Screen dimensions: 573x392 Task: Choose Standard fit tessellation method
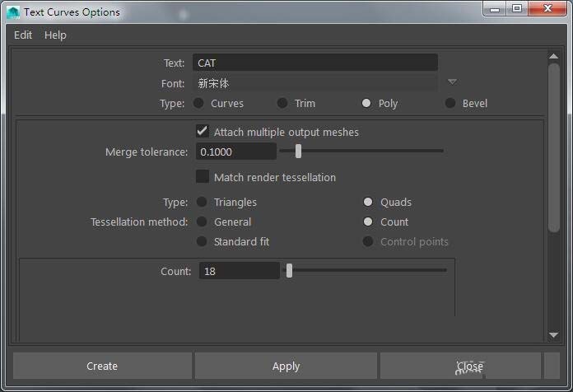coord(202,241)
